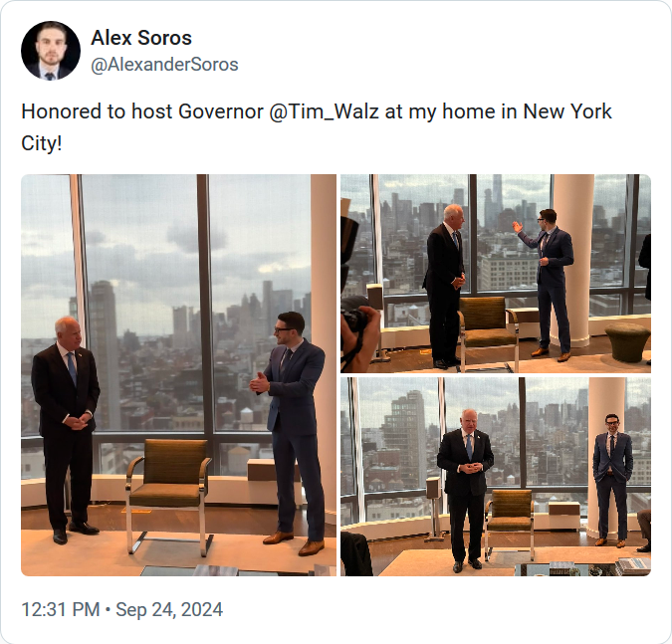Open the @AlexanderSoros handle link
Screen dimensions: 672x644
pyautogui.click(x=164, y=65)
